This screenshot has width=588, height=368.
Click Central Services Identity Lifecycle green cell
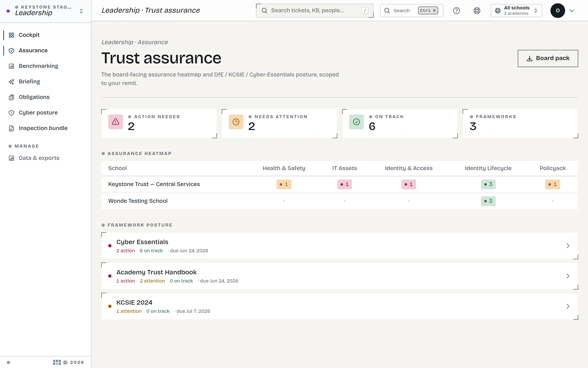(x=488, y=184)
